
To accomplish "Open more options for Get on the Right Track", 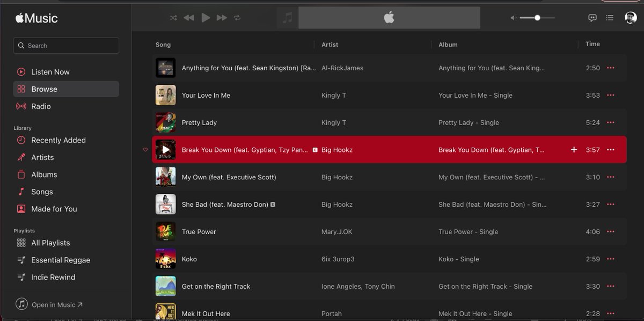I will click(x=610, y=286).
